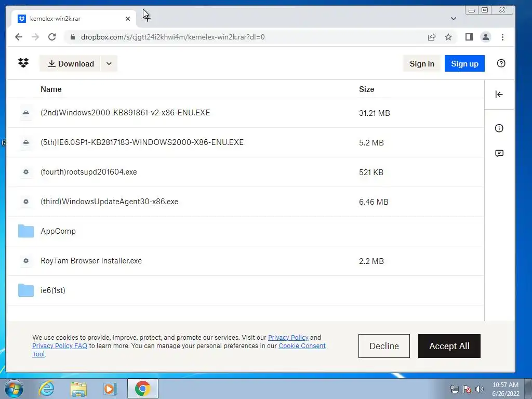Click the taskbar clock showing 10:57 AM
The height and width of the screenshot is (399, 532).
click(506, 389)
